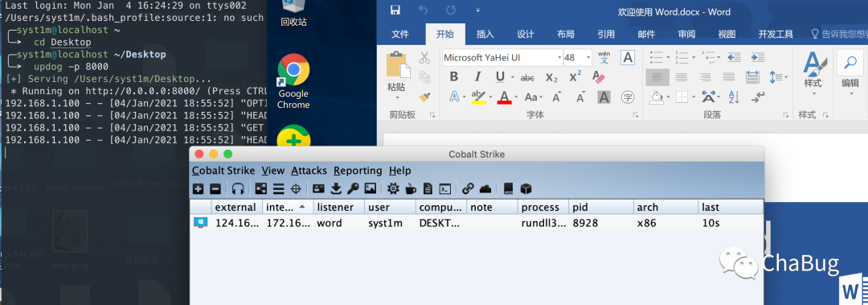Image resolution: width=868 pixels, height=305 pixels.
Task: Sort sessions by the pid column header
Action: (x=601, y=207)
